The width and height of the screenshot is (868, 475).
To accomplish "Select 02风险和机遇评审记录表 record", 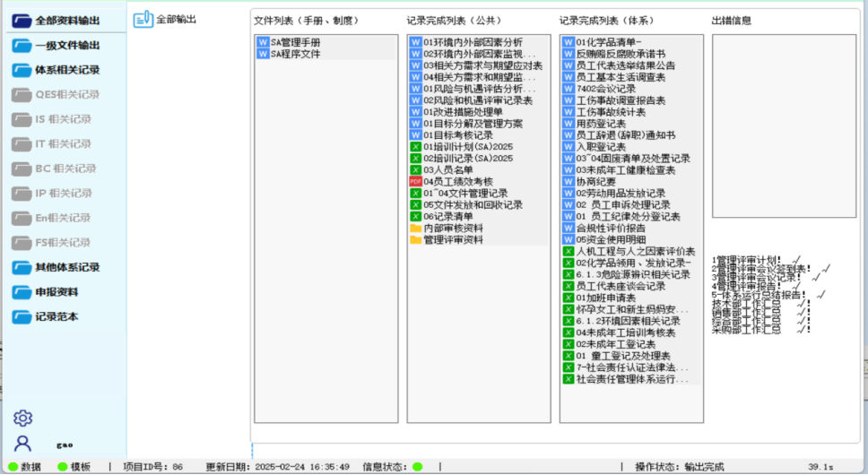I will point(479,100).
